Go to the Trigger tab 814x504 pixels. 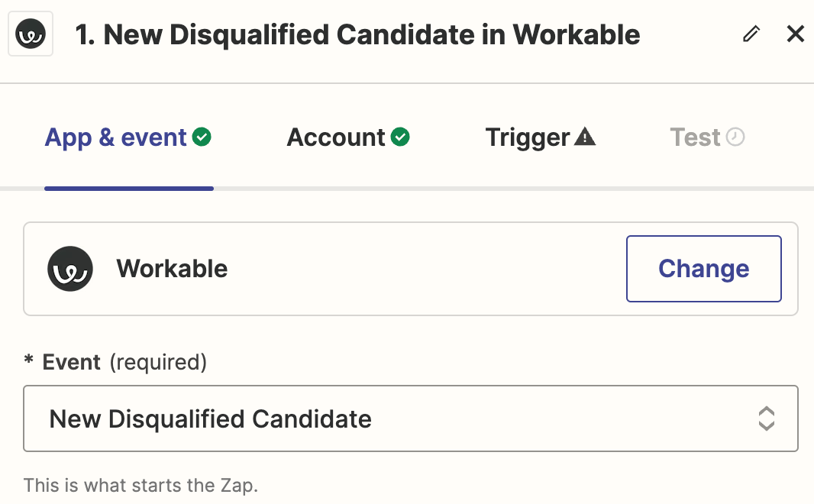(x=528, y=137)
